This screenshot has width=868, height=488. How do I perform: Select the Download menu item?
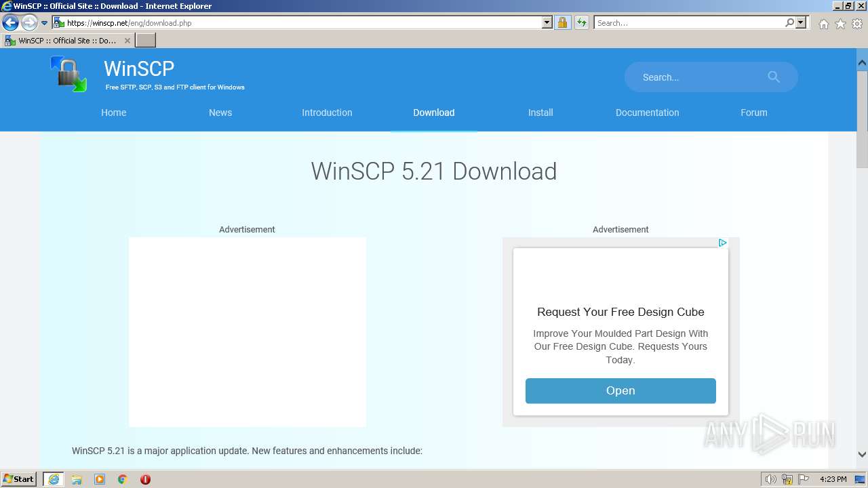[434, 113]
